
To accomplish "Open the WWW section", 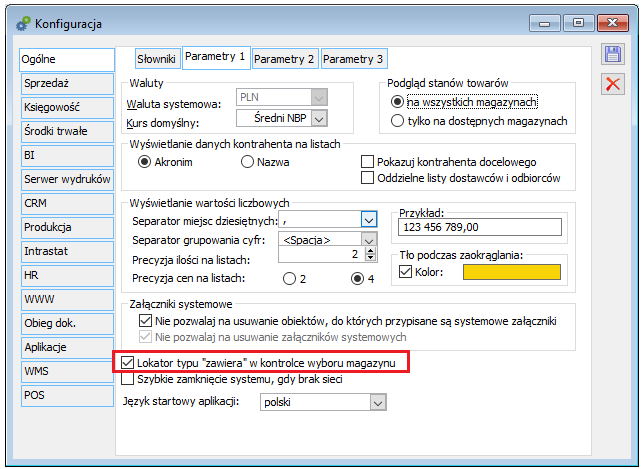I will click(x=67, y=299).
